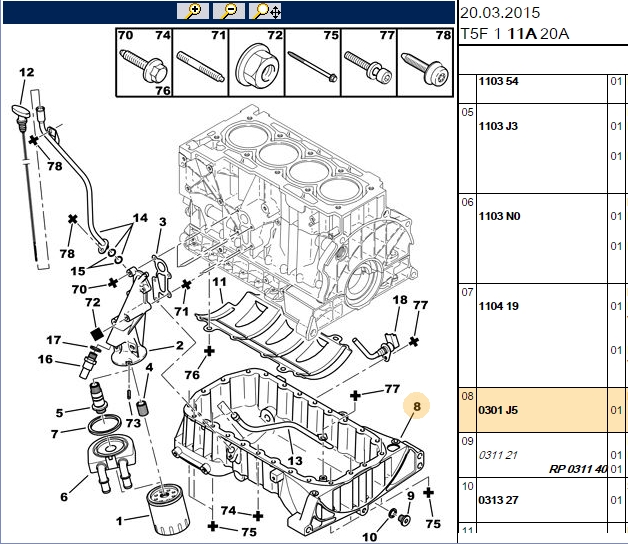
Task: Click callout number 6 near the oil cooler
Action: 64,497
